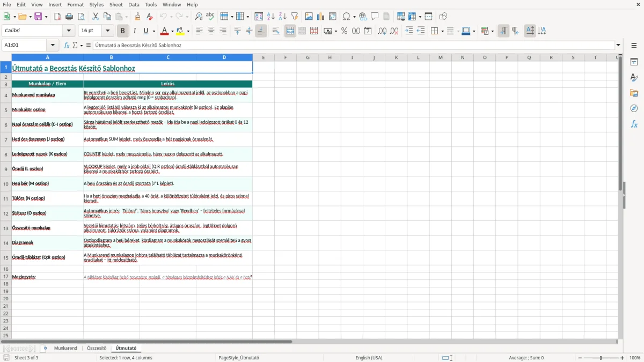The width and height of the screenshot is (644, 362).
Task: Click the formula input line
Action: pyautogui.click(x=354, y=46)
